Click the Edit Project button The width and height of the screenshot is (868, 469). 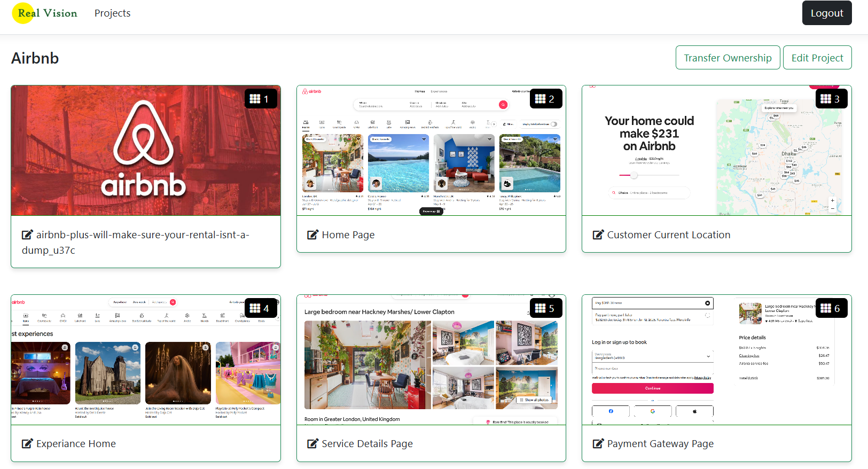(x=817, y=58)
